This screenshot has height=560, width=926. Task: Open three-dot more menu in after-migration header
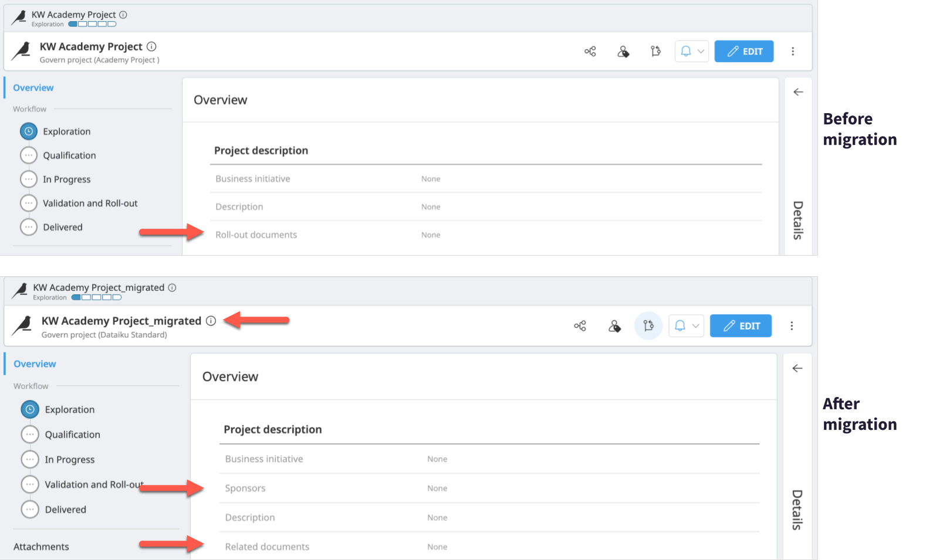[x=792, y=326]
